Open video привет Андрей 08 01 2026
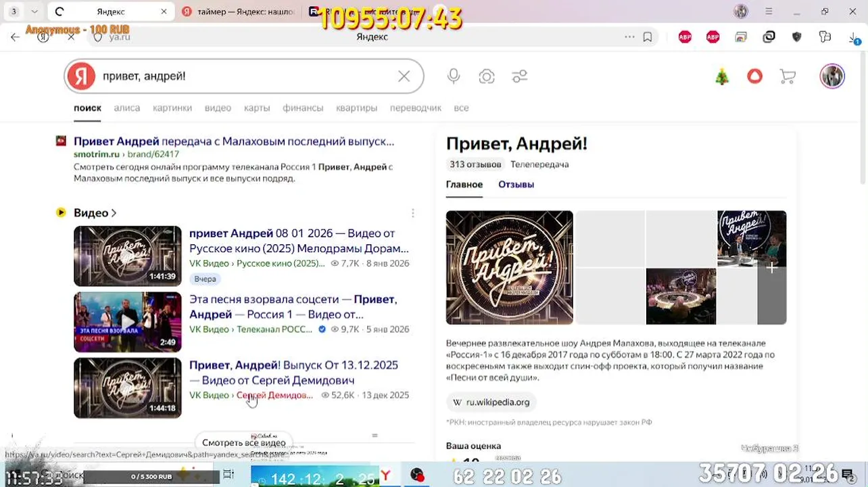The image size is (868, 487). coord(299,240)
